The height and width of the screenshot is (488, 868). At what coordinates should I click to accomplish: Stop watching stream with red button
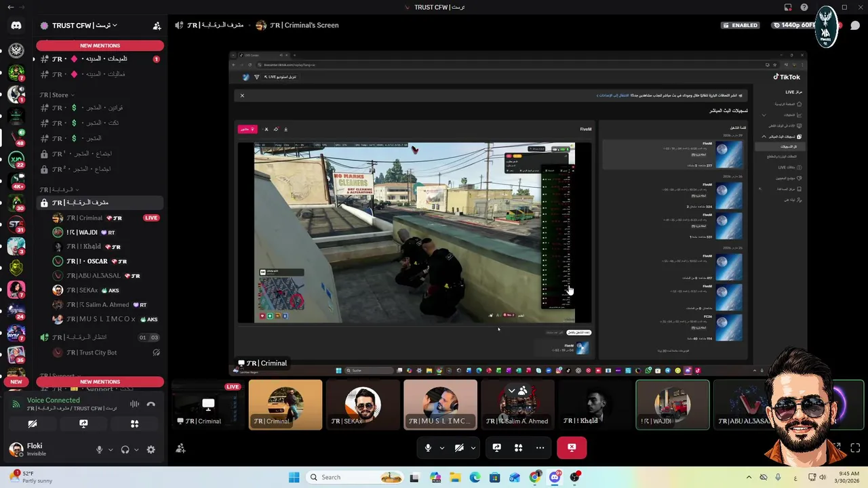click(572, 447)
